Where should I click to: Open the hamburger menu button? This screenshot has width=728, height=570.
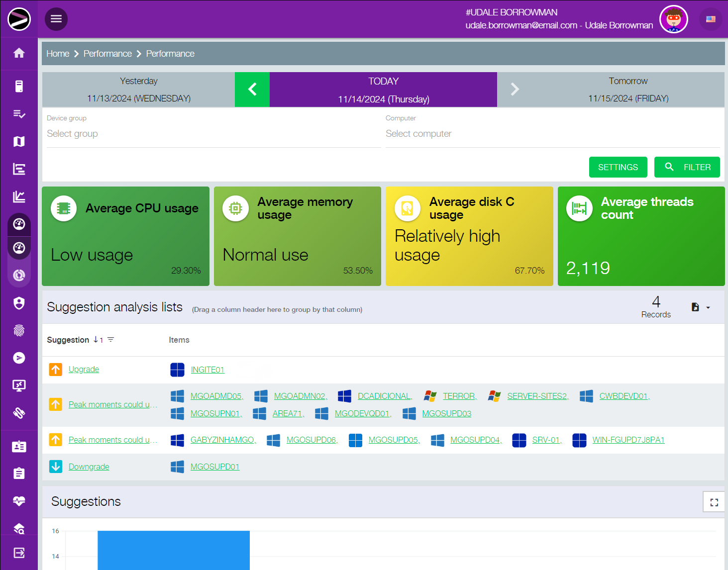click(x=56, y=19)
